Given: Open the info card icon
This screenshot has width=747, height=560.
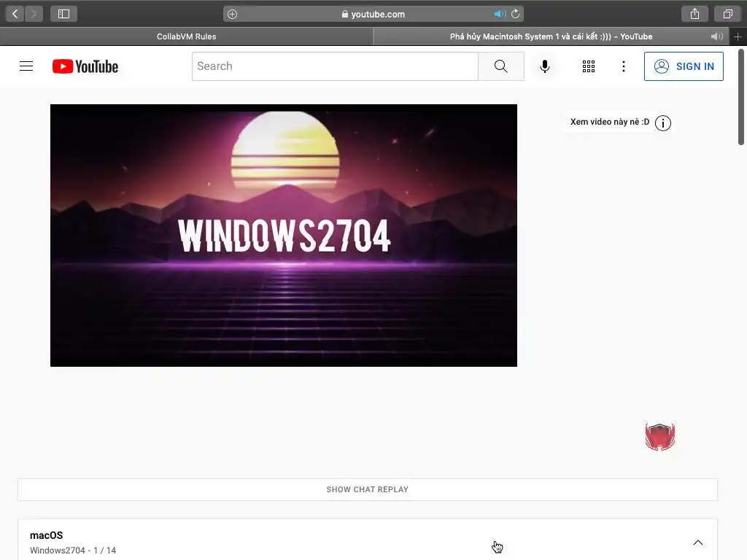Looking at the screenshot, I should (662, 122).
